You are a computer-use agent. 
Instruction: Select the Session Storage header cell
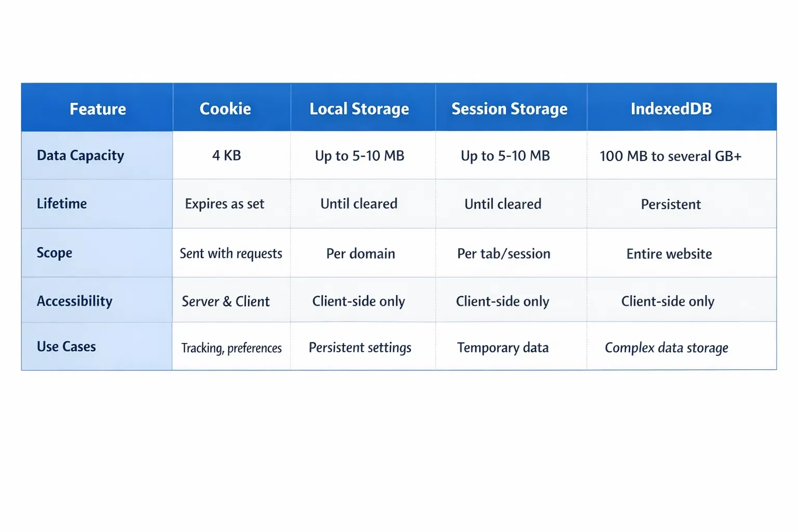tap(509, 109)
